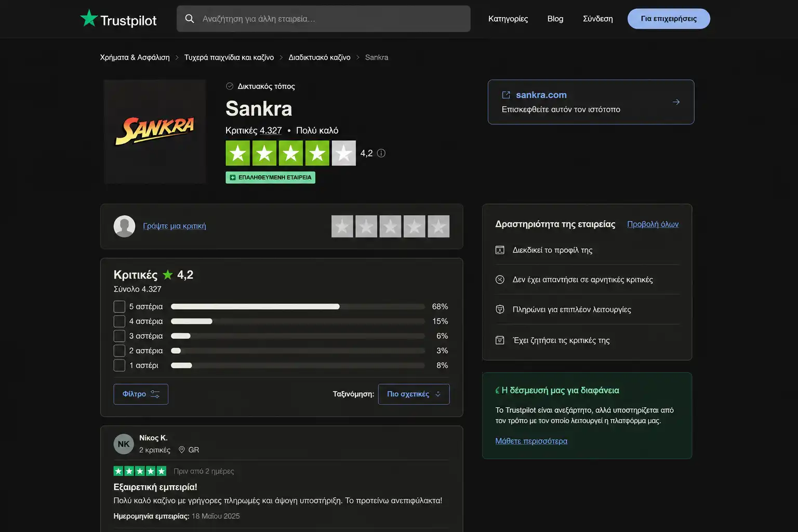Click the ΕΠΑΛΗΘΕΥΜΕΝΗ ΕΤΑΙΡΕΙΑ badge
This screenshot has height=532, width=798.
pos(270,178)
